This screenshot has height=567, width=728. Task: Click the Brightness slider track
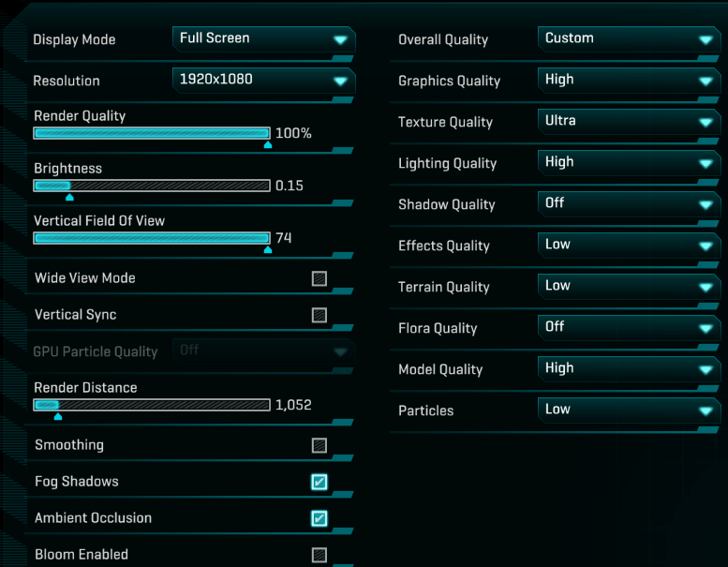click(x=152, y=186)
